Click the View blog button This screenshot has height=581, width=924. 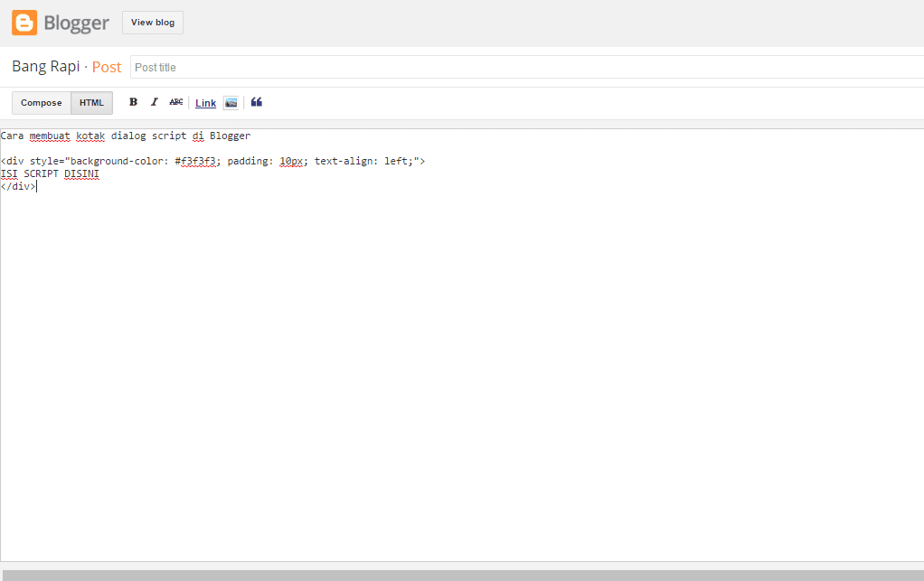[153, 23]
